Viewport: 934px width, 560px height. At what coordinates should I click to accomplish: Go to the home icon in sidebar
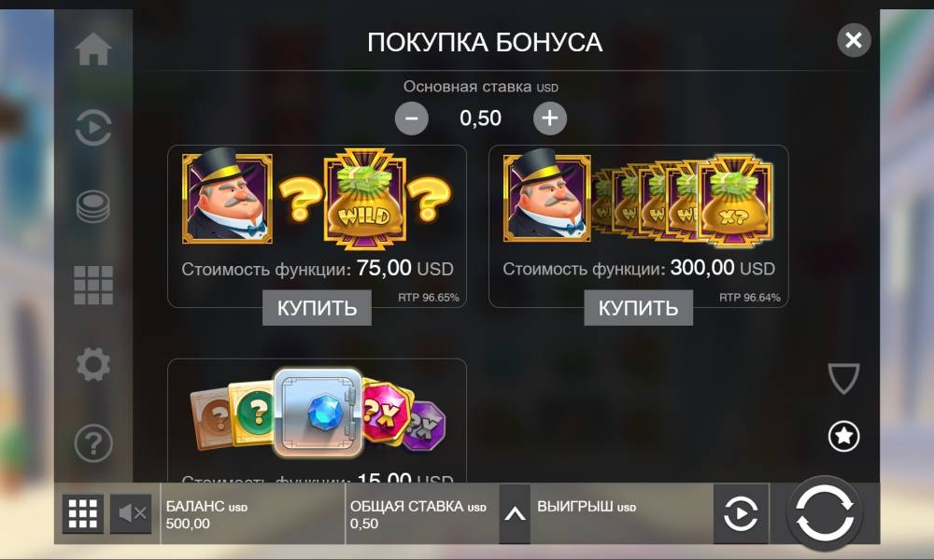click(x=92, y=49)
